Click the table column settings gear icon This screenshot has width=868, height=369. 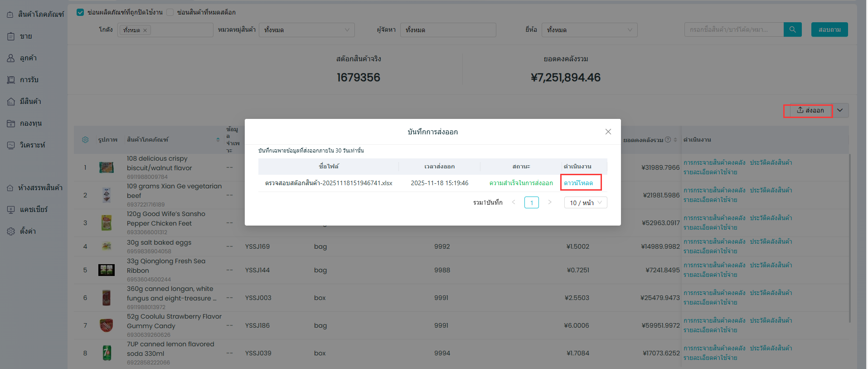85,140
